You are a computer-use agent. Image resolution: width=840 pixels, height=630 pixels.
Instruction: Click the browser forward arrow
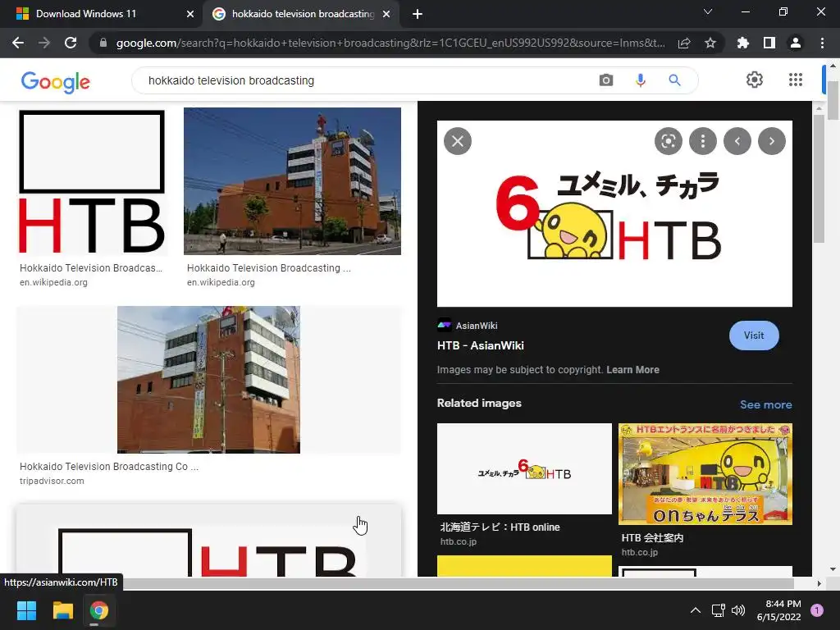click(44, 43)
